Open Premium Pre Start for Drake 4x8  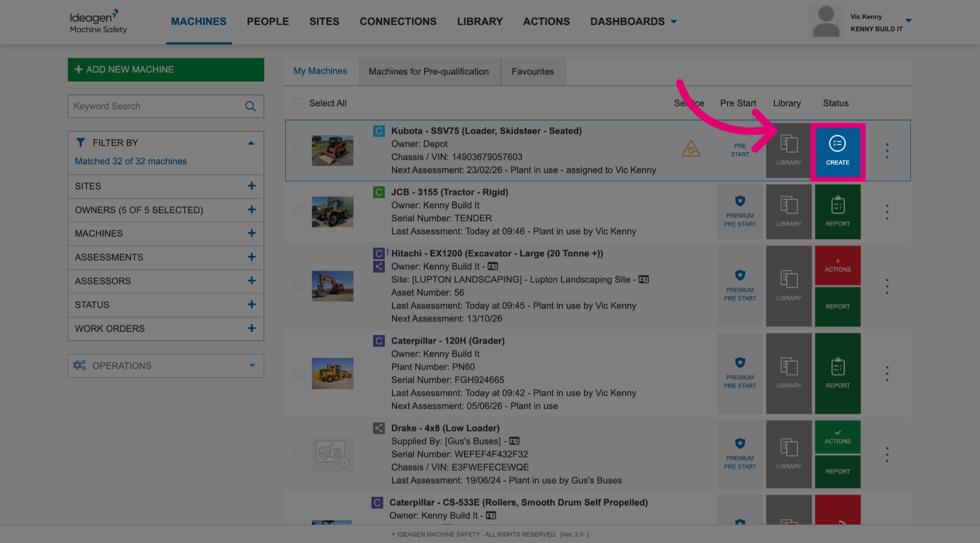click(740, 454)
